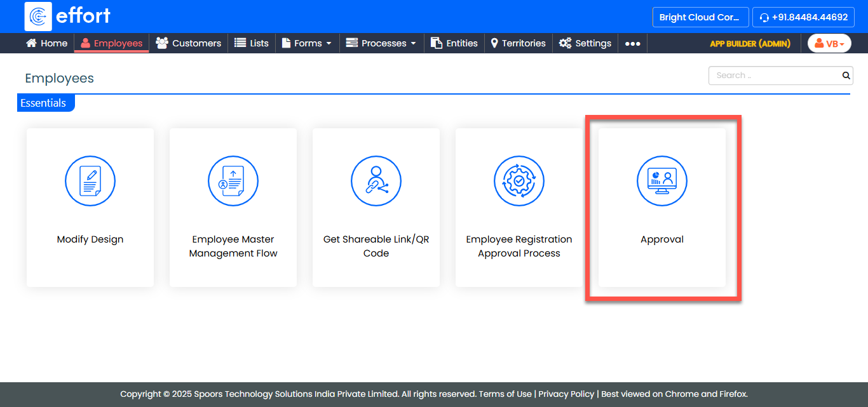Viewport: 868px width, 407px height.
Task: Click the Bright Cloud Cor... company button
Action: tap(699, 17)
